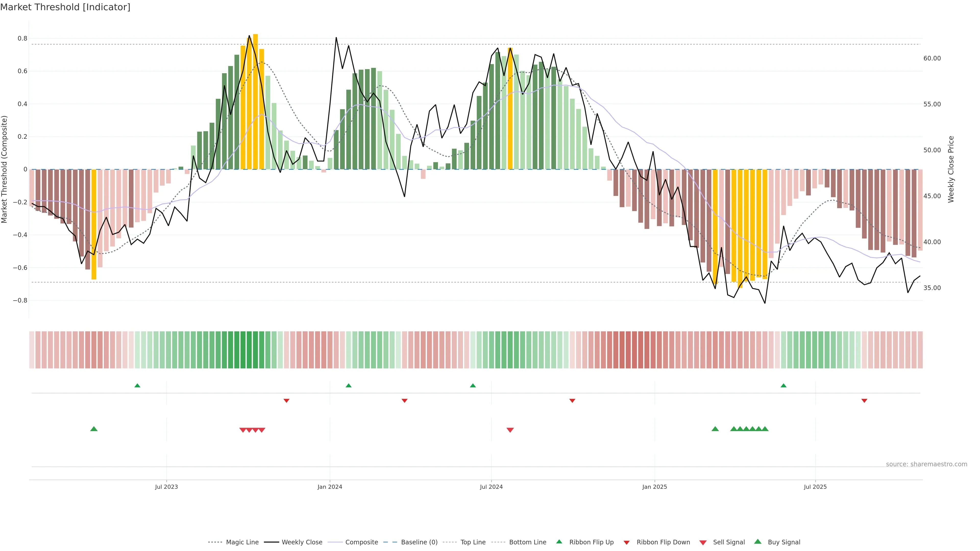
Task: Click the last ribbon flip down marker in 2025
Action: coord(864,401)
